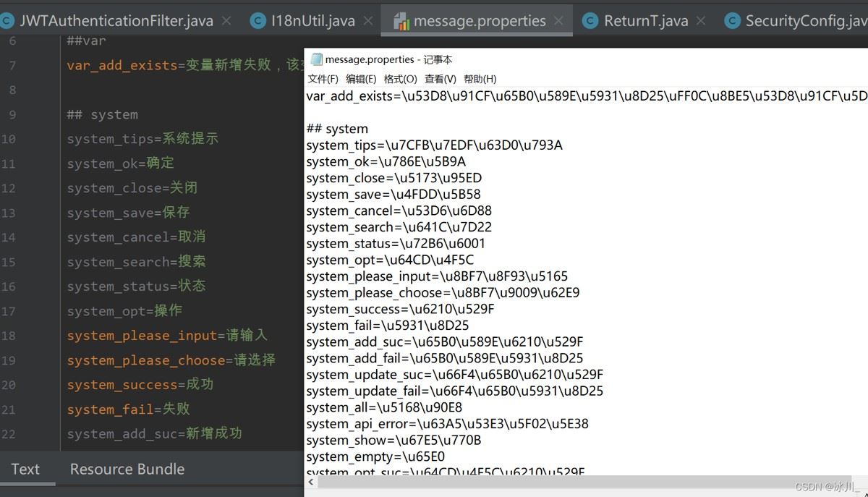Screen dimensions: 868x497
Task: Click the Notepad document icon in title bar
Action: click(316, 59)
